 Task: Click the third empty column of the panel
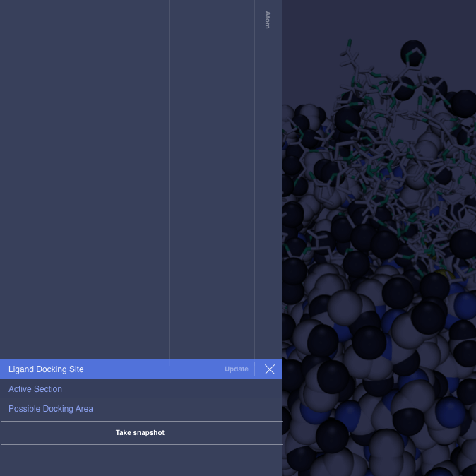point(212,177)
